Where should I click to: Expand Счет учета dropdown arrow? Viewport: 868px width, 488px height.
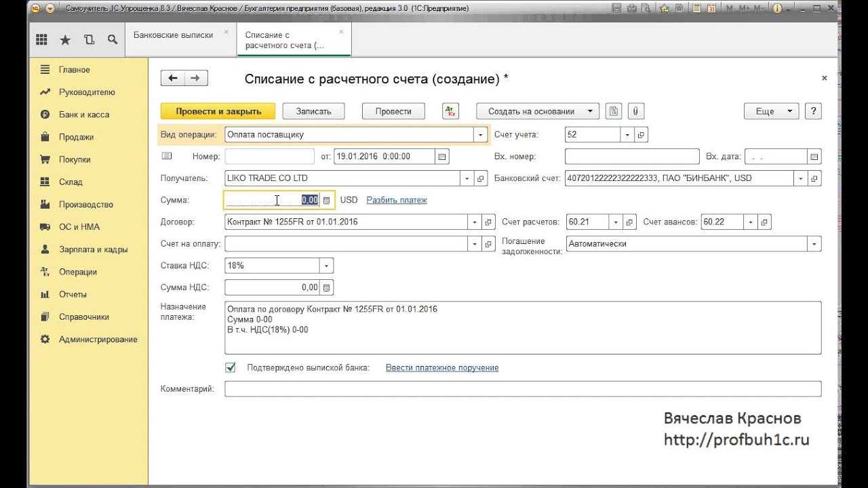click(x=628, y=134)
